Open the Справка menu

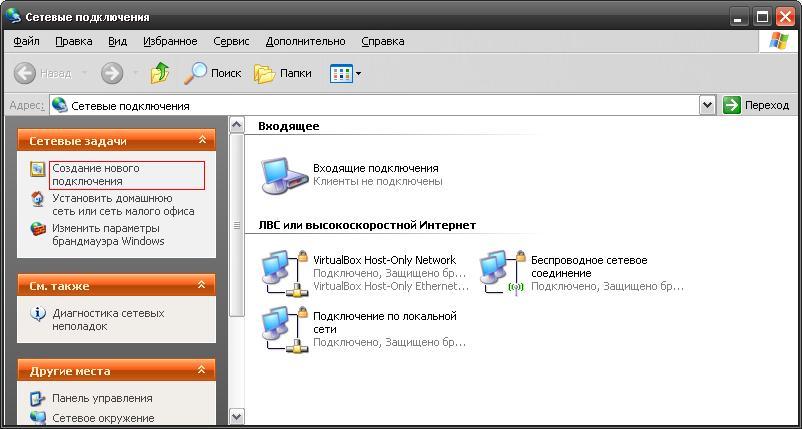(x=383, y=41)
